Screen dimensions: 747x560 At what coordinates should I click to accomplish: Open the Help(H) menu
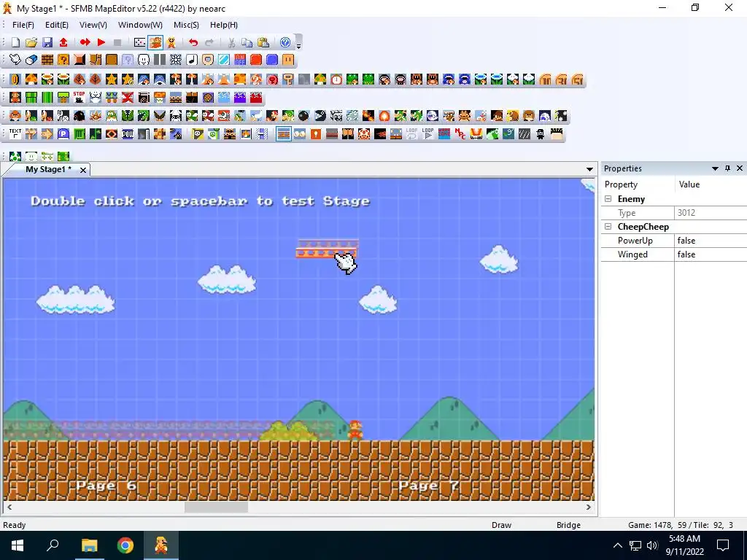224,25
